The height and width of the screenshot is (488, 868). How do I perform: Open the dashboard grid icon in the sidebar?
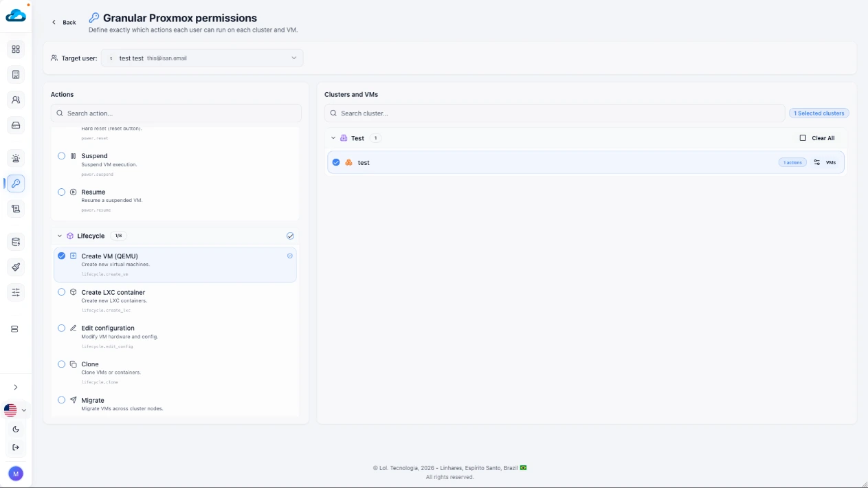tap(16, 49)
